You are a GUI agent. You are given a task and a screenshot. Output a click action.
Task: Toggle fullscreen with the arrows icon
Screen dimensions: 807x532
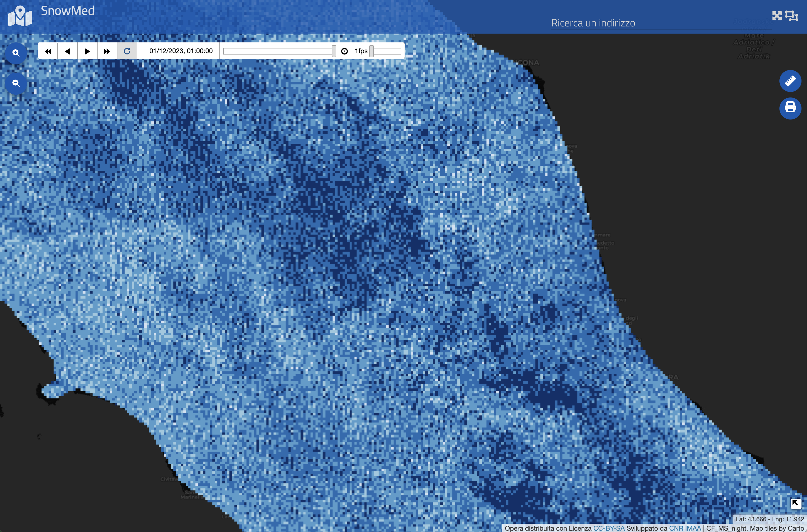click(x=777, y=16)
